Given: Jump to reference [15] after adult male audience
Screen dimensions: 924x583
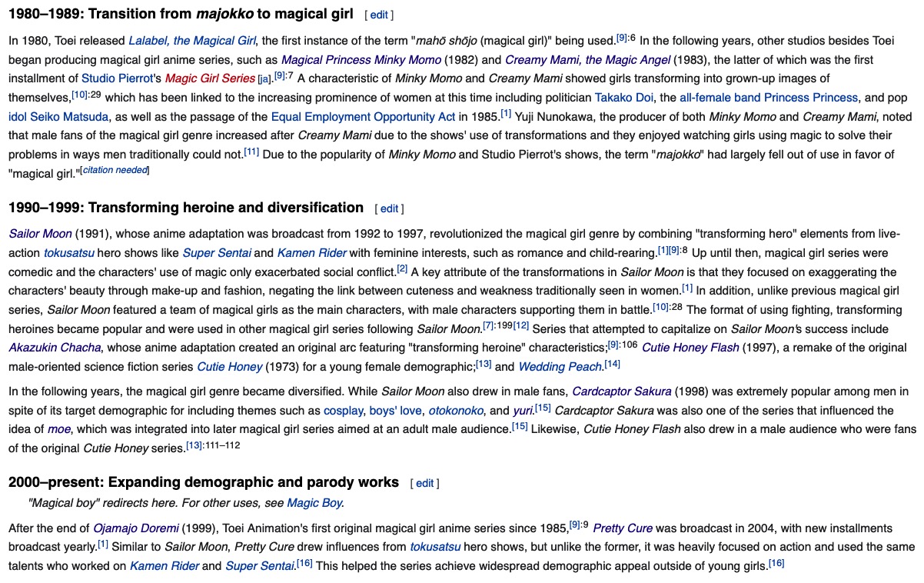Looking at the screenshot, I should [x=520, y=427].
